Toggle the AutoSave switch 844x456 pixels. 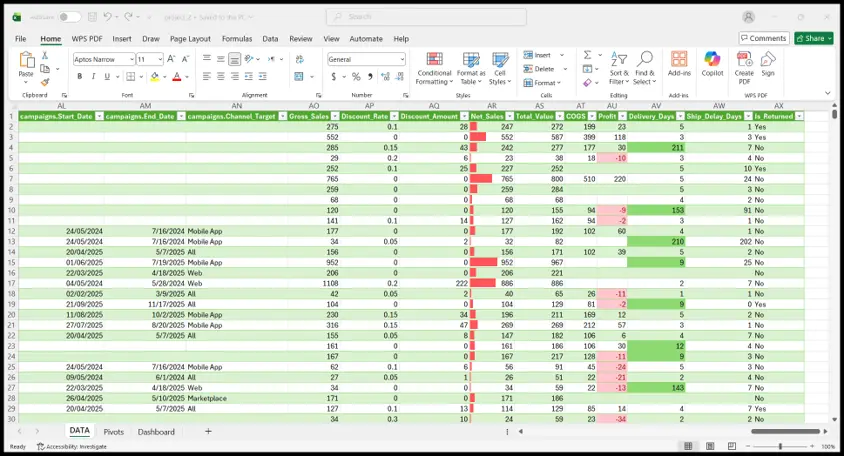[69, 17]
